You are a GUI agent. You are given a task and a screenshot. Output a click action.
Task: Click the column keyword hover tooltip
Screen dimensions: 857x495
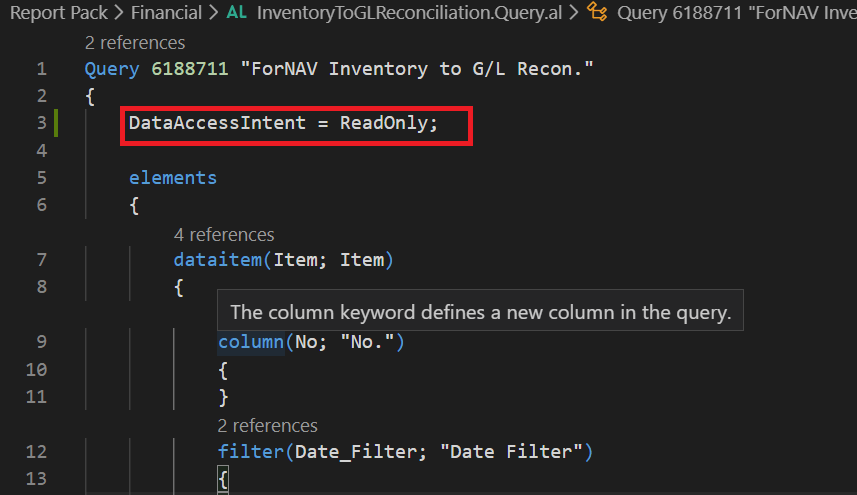[x=480, y=312]
